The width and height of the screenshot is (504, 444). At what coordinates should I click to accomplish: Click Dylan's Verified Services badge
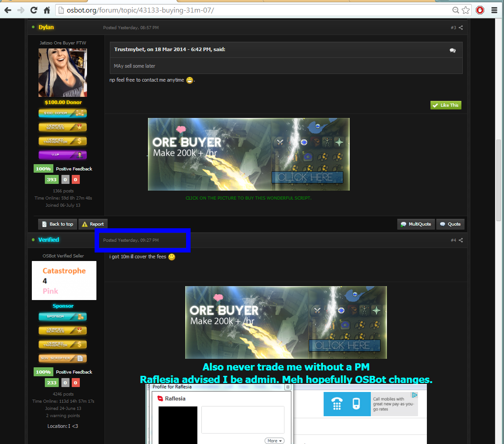click(63, 127)
